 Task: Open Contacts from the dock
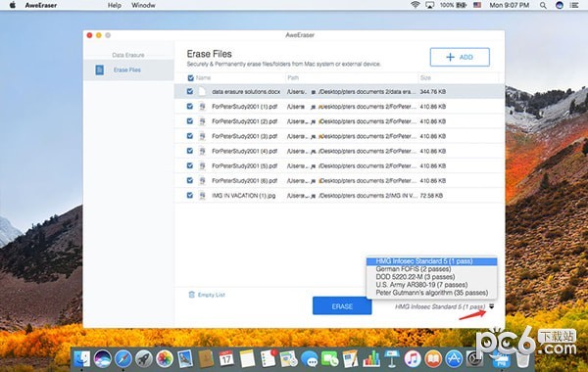point(206,359)
